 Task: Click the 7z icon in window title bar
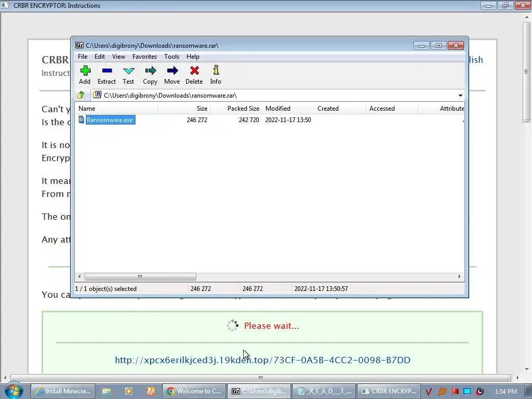[79, 46]
